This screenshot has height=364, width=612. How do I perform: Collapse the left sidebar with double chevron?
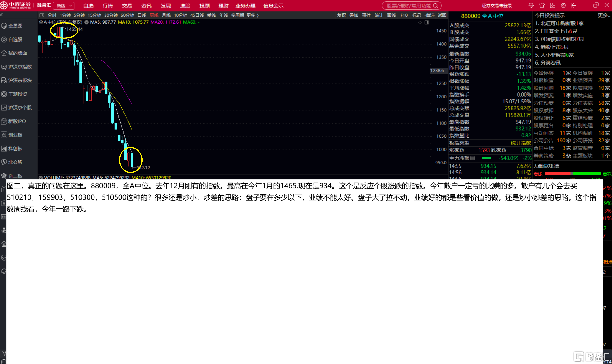pos(2,15)
